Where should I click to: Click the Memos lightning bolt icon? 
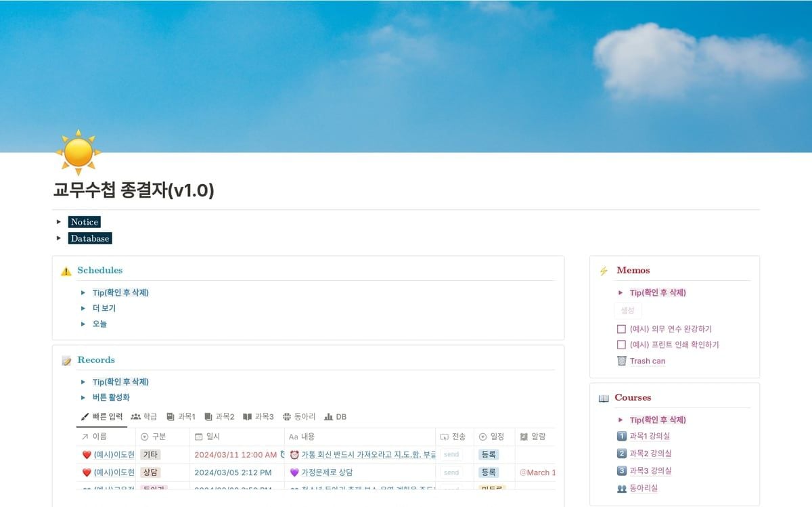[604, 271]
